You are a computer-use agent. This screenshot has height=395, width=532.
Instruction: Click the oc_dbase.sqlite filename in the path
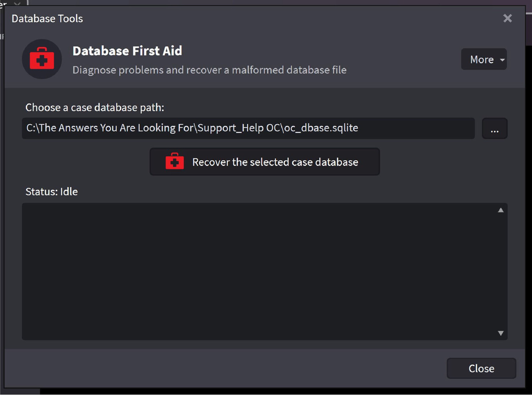[x=321, y=128]
